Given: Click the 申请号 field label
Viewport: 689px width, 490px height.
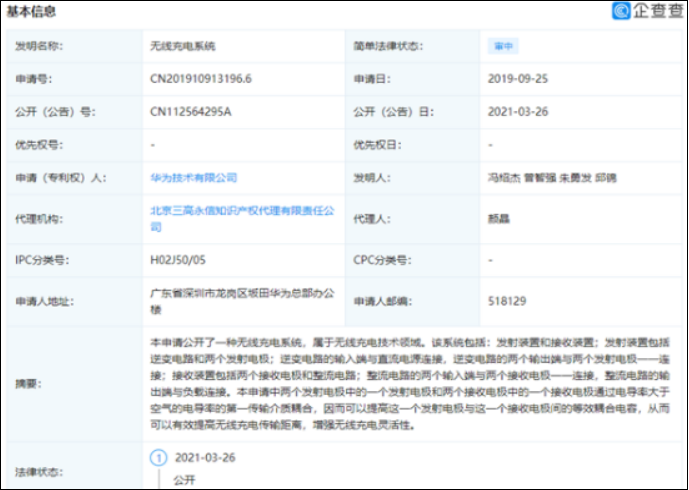Looking at the screenshot, I should pyautogui.click(x=34, y=79).
